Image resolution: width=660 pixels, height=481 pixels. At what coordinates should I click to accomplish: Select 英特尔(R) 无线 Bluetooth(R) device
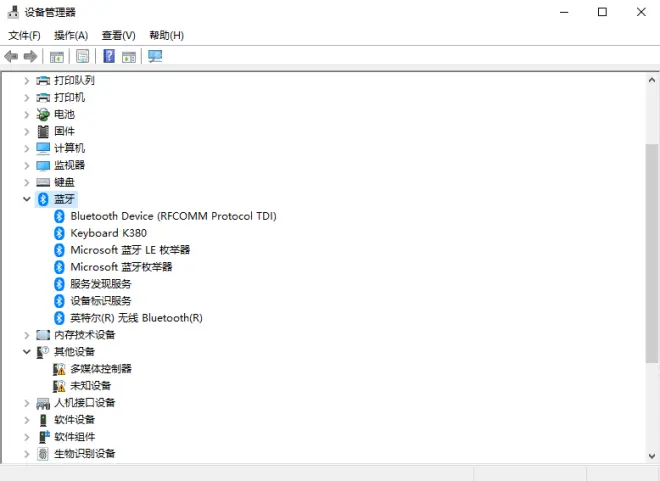click(x=136, y=318)
